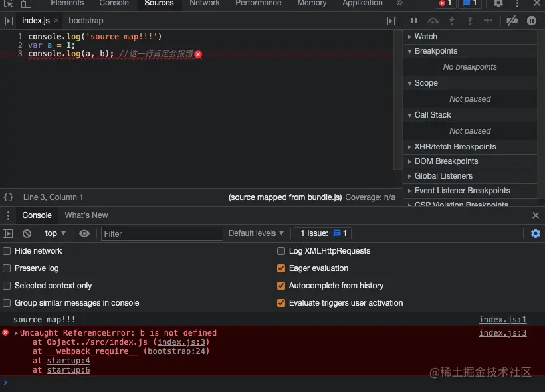Clear the console with the ban icon
545x392 pixels.
point(27,233)
